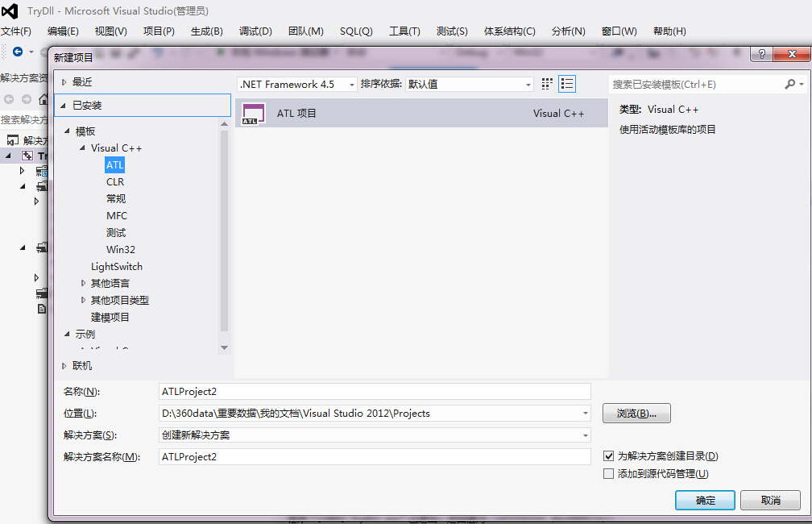The width and height of the screenshot is (812, 524).
Task: Open the 帮助(H) menu
Action: point(669,31)
